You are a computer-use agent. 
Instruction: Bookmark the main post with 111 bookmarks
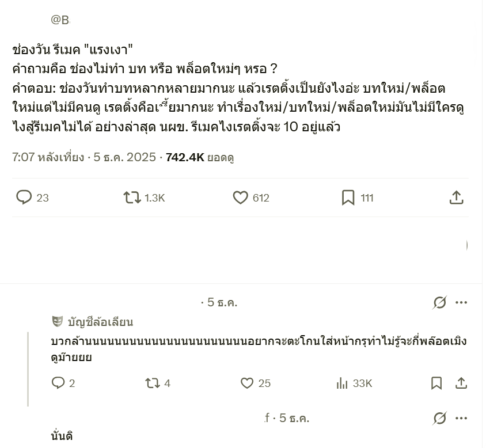coord(348,198)
